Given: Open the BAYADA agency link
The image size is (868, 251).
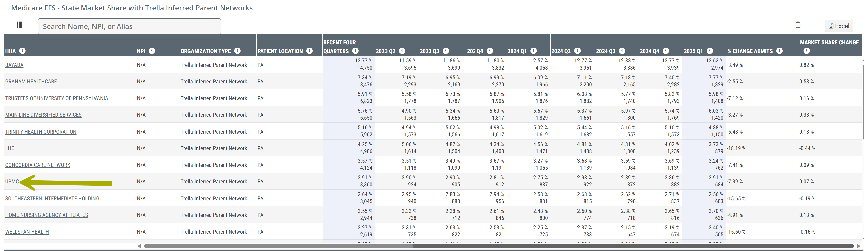Looking at the screenshot, I should point(14,65).
